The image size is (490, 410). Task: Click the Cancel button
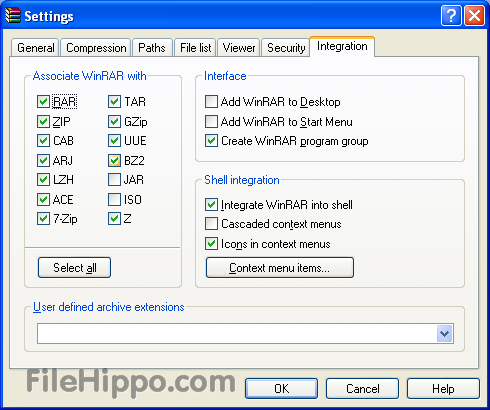click(362, 388)
